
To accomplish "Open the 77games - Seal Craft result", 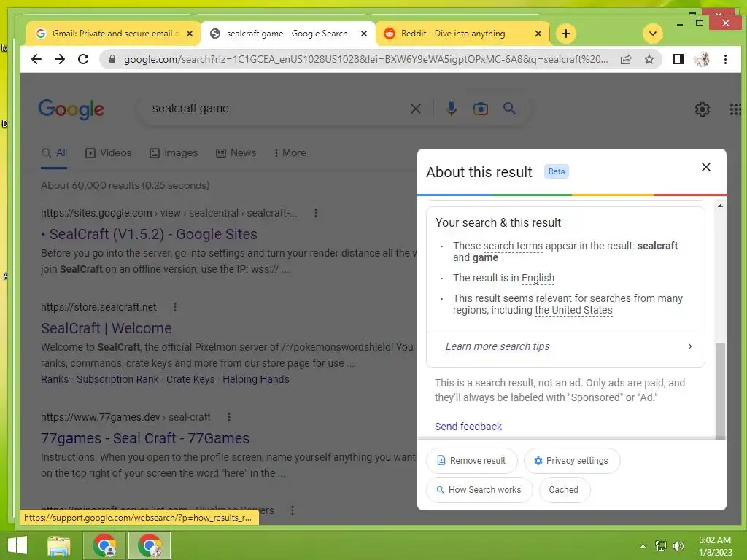I will tap(145, 438).
